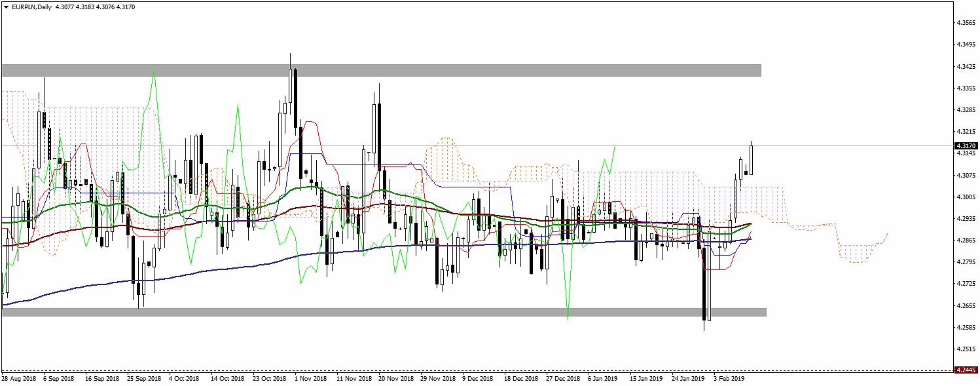Click the 23 Oct 2018 date label
Image resolution: width=980 pixels, height=386 pixels.
click(x=269, y=379)
